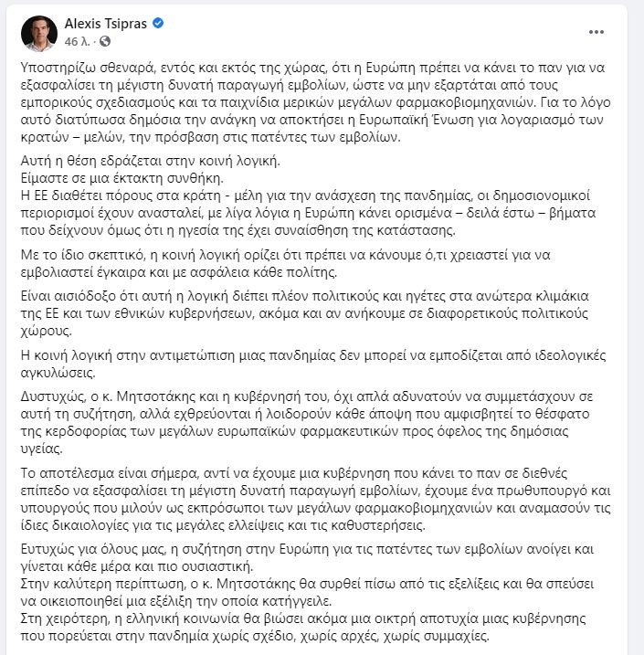The image size is (644, 655).
Task: Open the post options three-dots menu
Action: [x=596, y=32]
